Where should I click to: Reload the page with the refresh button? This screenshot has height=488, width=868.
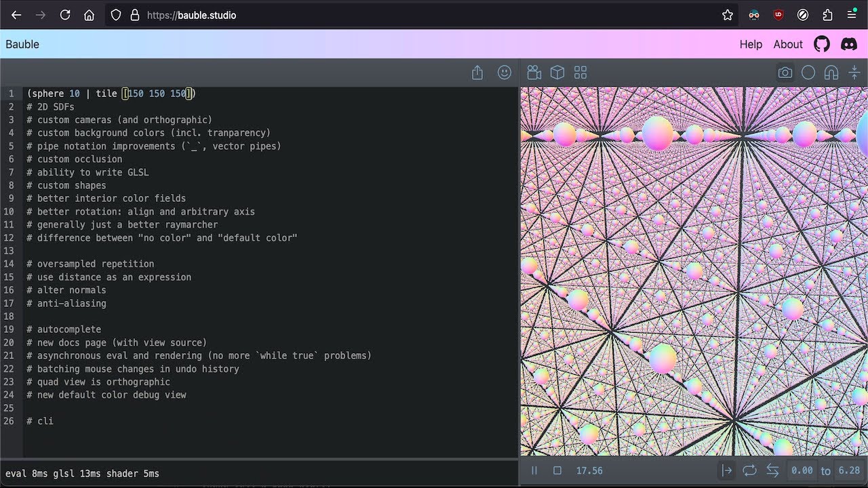(x=65, y=15)
